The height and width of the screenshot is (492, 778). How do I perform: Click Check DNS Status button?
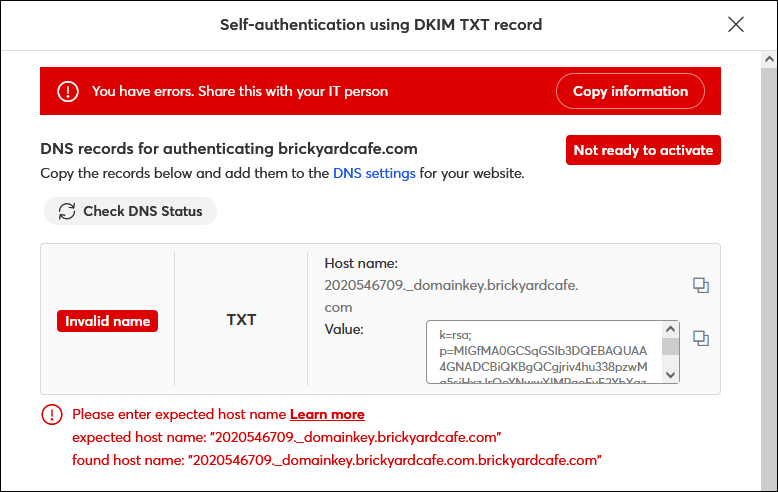130,211
